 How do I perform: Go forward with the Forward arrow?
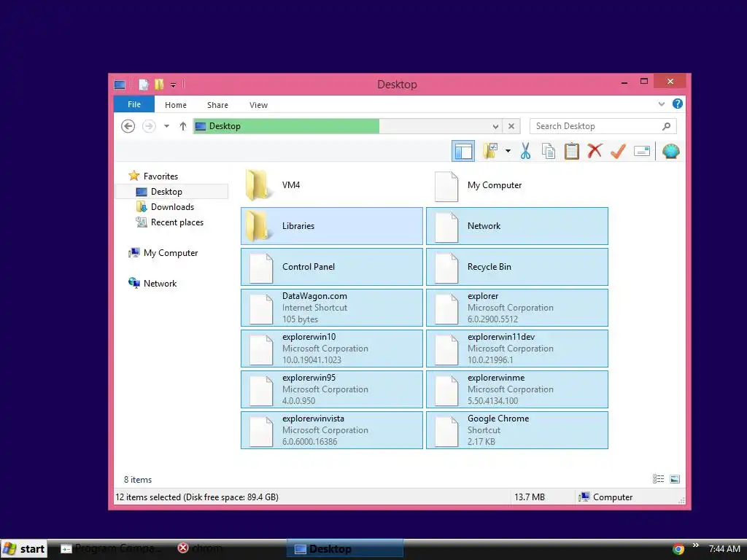(x=149, y=126)
